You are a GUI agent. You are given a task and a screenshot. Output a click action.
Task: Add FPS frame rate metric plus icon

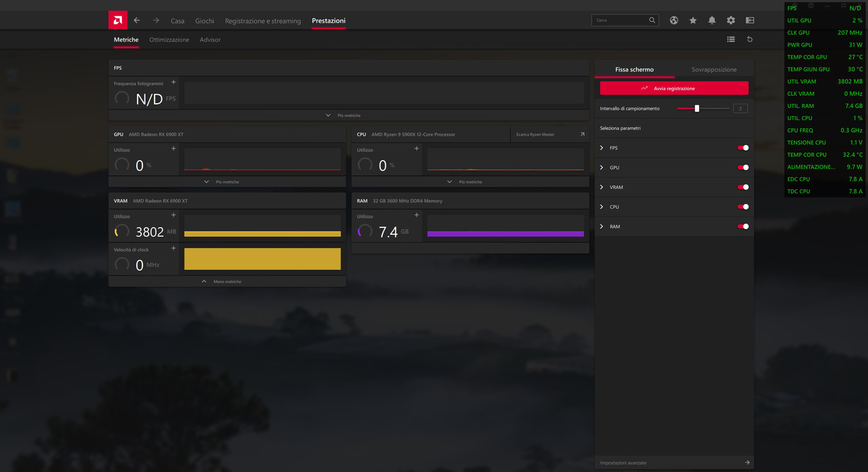174,82
